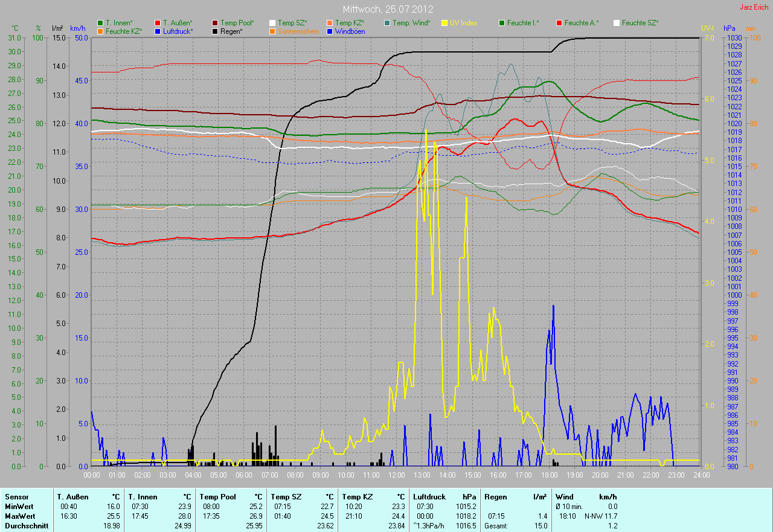Click the dark red swatch beside Temp Pool*
The height and width of the screenshot is (532, 773).
215,23
